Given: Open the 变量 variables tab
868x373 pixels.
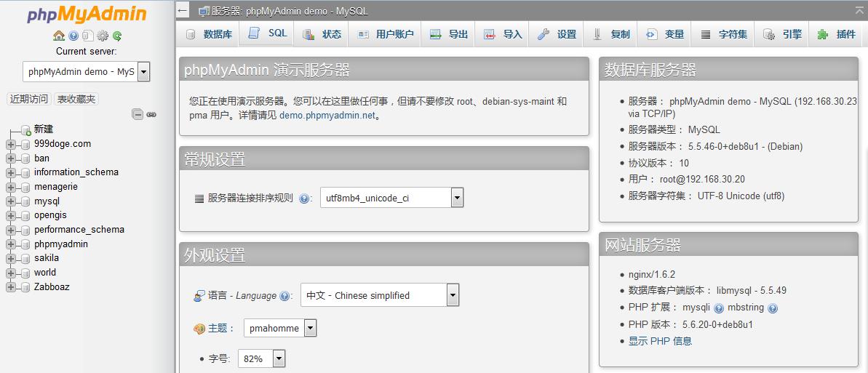Looking at the screenshot, I should [x=665, y=34].
